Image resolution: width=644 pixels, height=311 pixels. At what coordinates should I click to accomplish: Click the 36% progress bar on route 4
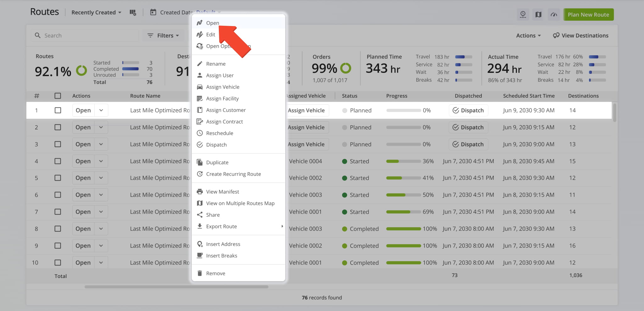point(403,161)
